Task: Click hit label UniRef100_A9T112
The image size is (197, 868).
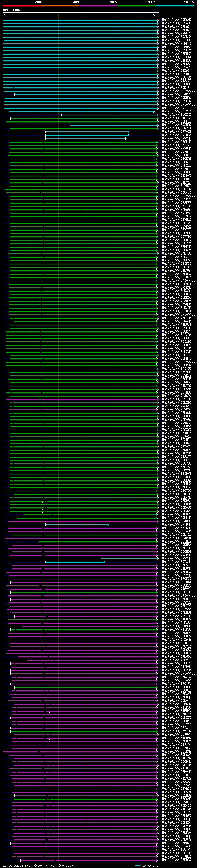Action: click(177, 108)
